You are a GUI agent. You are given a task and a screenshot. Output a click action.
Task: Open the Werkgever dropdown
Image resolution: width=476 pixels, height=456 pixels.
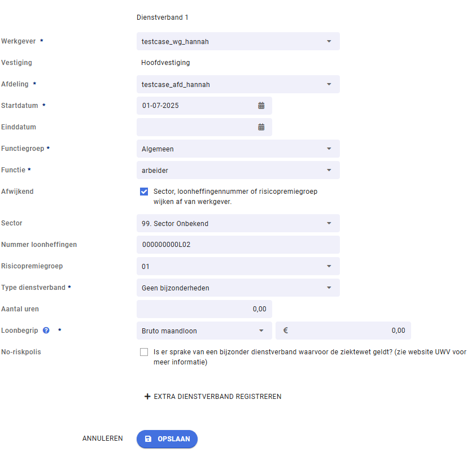pyautogui.click(x=238, y=41)
